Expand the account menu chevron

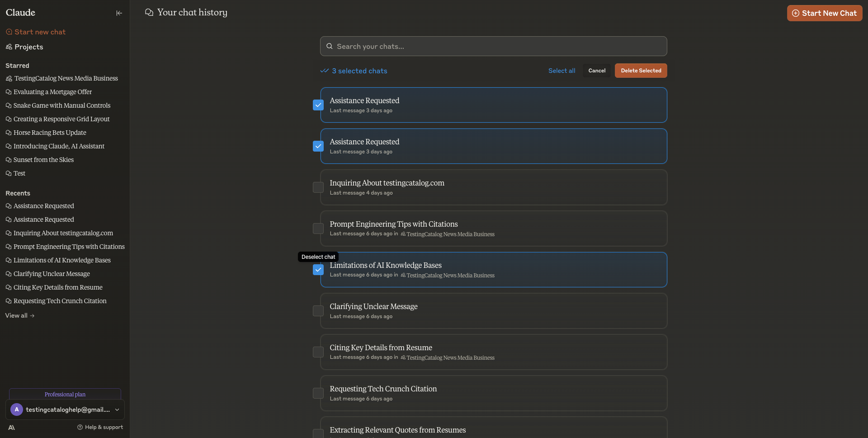117,409
